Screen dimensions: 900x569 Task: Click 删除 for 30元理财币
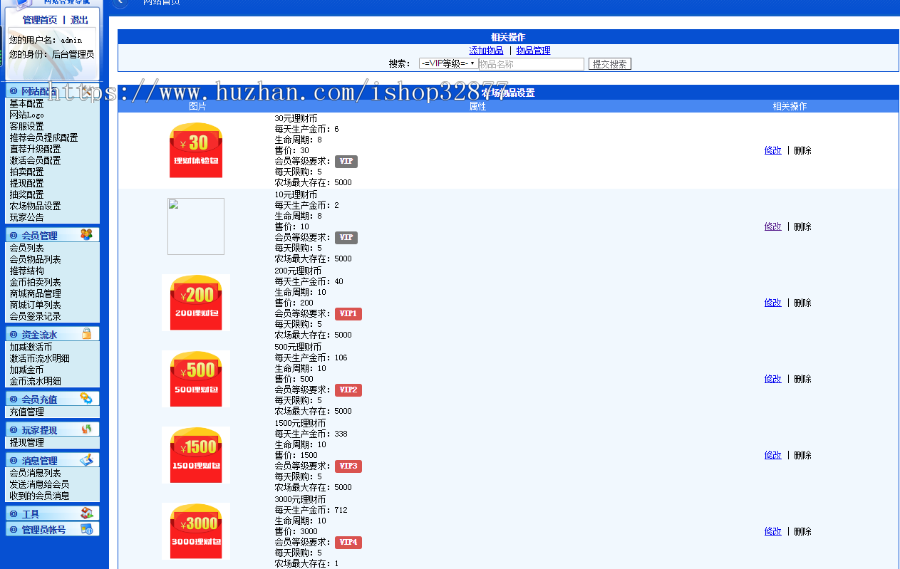pyautogui.click(x=802, y=150)
